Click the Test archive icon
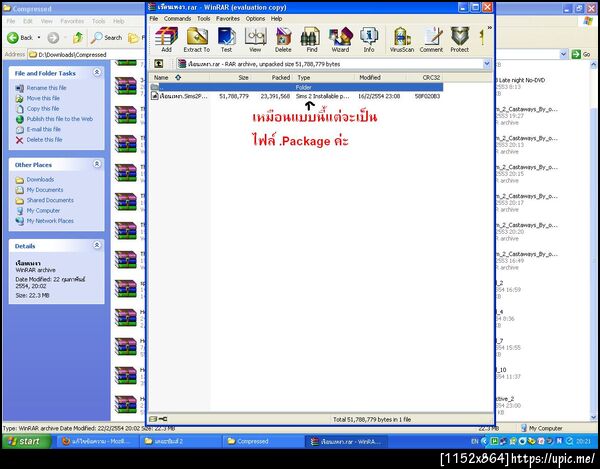 coord(226,39)
